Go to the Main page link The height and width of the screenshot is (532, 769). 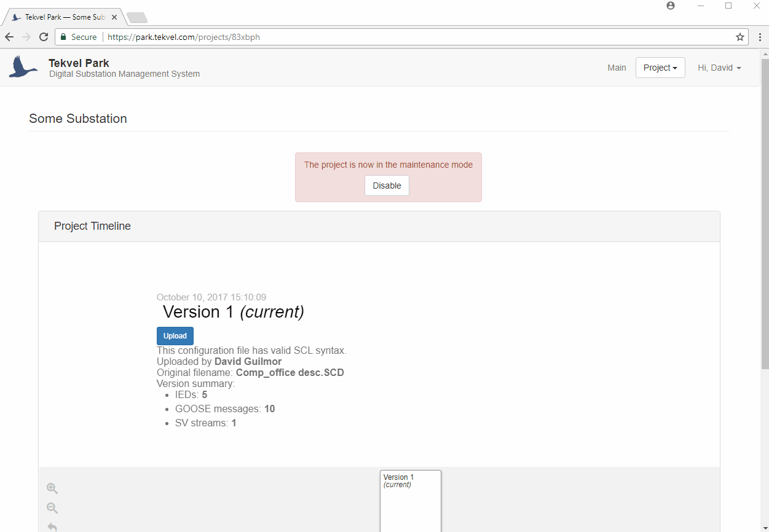(x=617, y=68)
